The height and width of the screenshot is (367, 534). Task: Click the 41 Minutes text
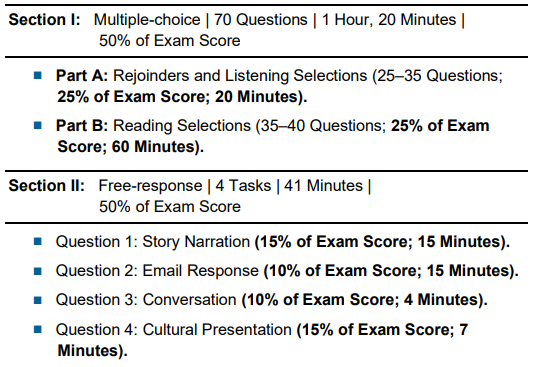[324, 186]
